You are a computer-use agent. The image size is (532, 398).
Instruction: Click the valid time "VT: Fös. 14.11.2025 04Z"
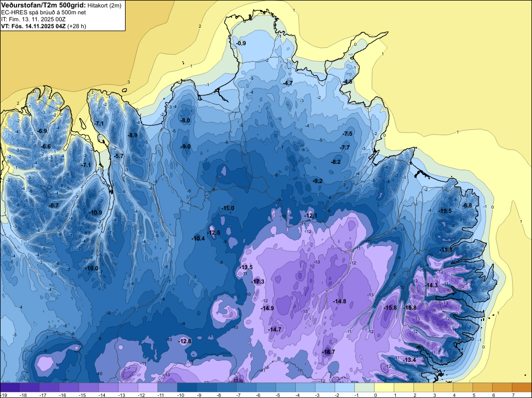[34, 26]
